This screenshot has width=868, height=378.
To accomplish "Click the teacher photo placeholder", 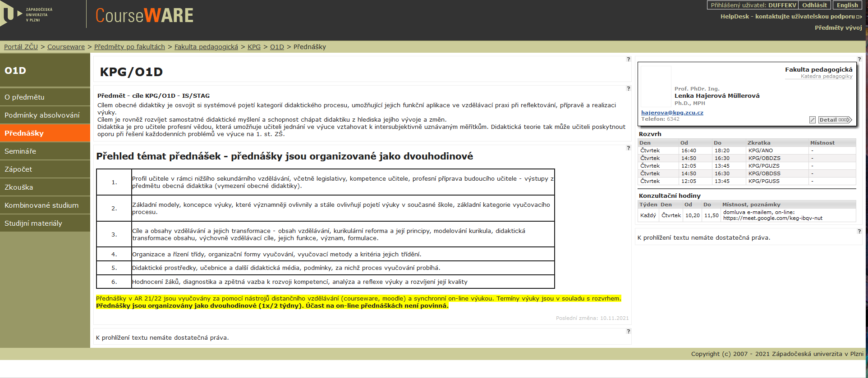I will click(x=656, y=87).
